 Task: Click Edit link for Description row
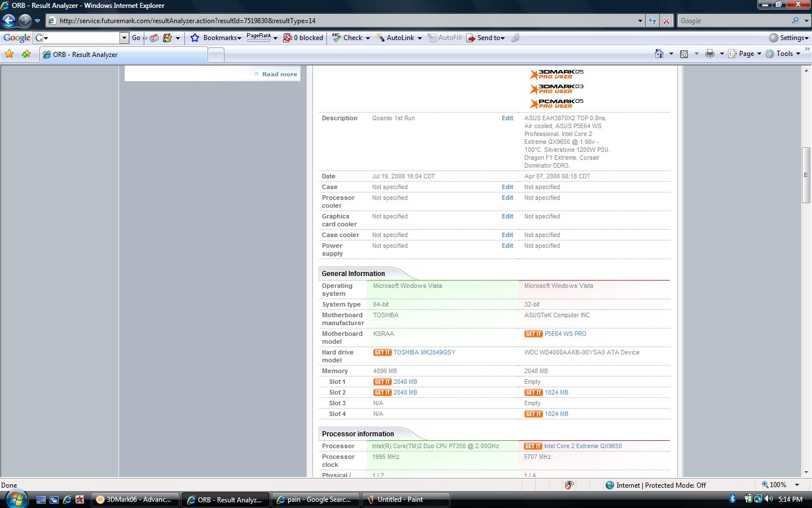507,118
